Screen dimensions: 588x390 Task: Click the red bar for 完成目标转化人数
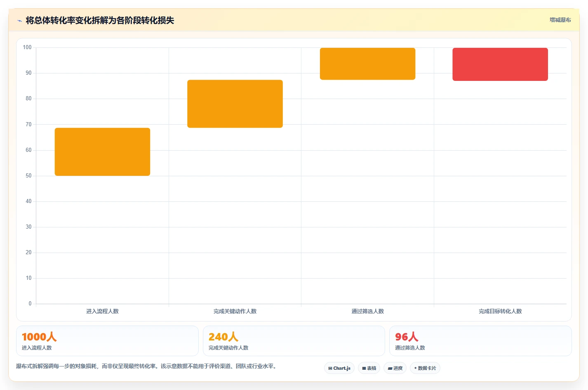[x=500, y=64]
